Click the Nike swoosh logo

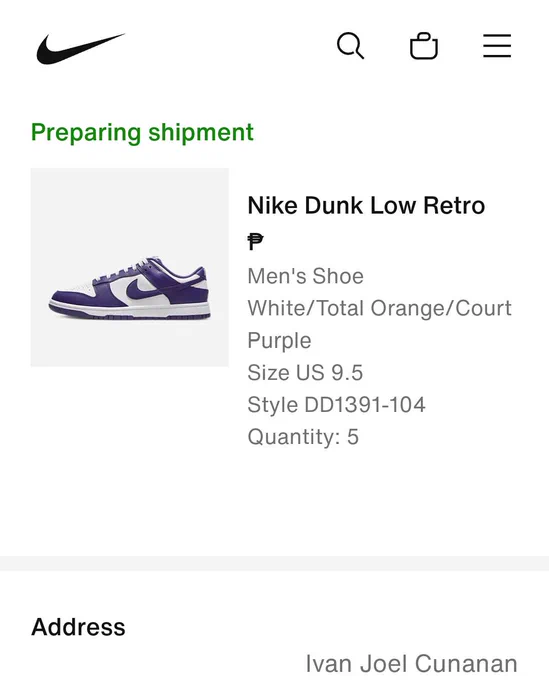81,48
